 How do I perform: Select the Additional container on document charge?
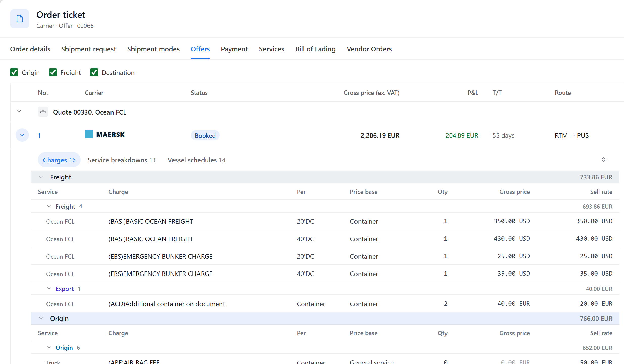167,304
